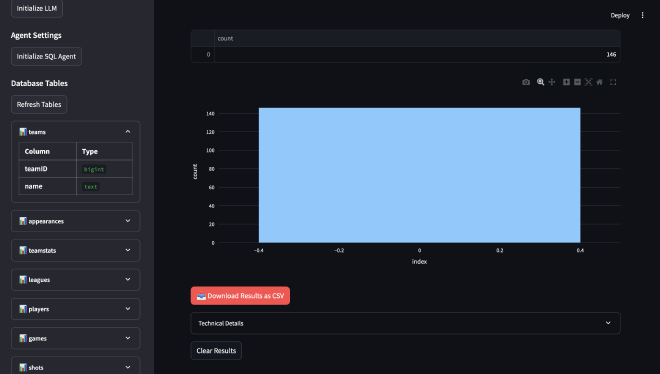Viewport: 660px width, 374px height.
Task: Select the chart Pan tool
Action: point(552,82)
